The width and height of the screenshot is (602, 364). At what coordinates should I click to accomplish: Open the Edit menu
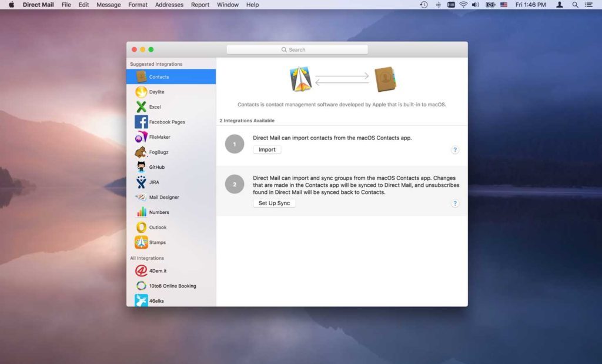pos(83,5)
